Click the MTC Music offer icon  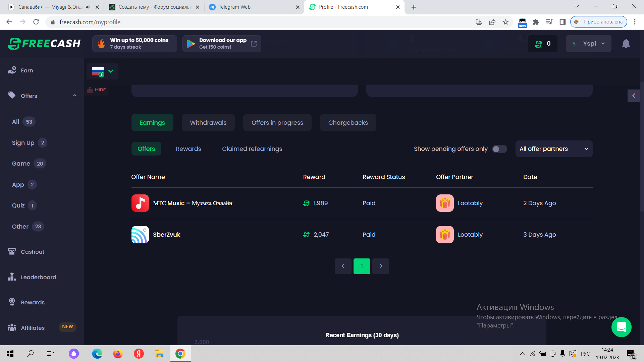140,203
